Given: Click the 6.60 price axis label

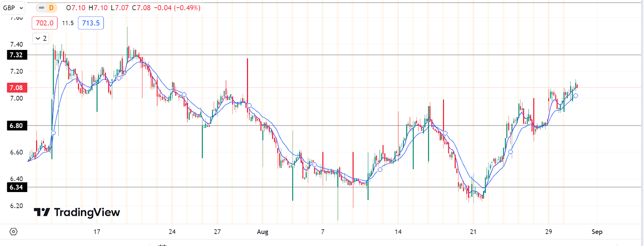Looking at the screenshot, I should pyautogui.click(x=17, y=152).
